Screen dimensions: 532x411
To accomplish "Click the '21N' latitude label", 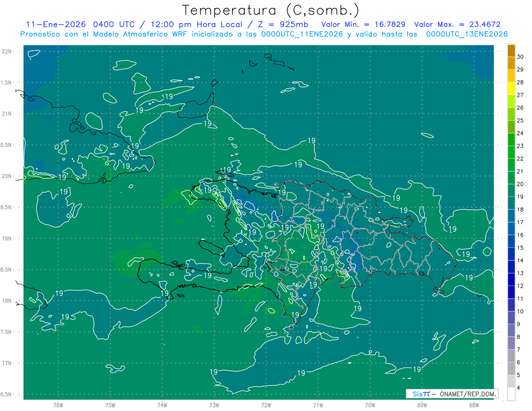I will [7, 114].
